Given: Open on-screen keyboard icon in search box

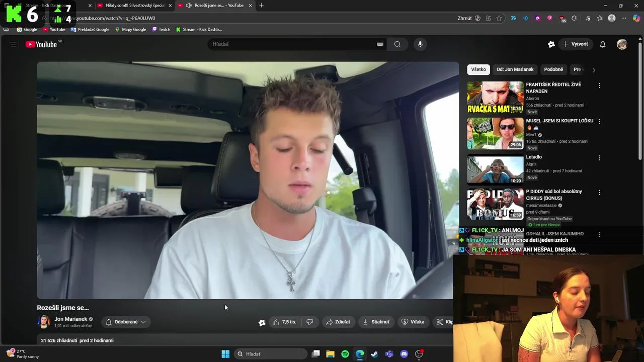Looking at the screenshot, I should [x=380, y=44].
